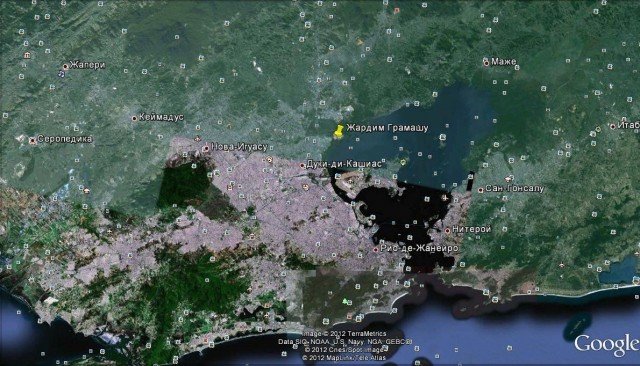Select the Сан-Гонсалу city marker
Viewport: 640px width, 366px height.
click(x=481, y=190)
